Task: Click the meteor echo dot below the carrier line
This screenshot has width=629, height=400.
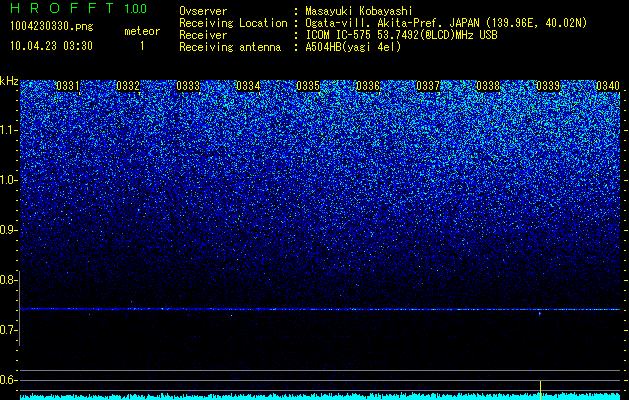Action: coord(540,314)
